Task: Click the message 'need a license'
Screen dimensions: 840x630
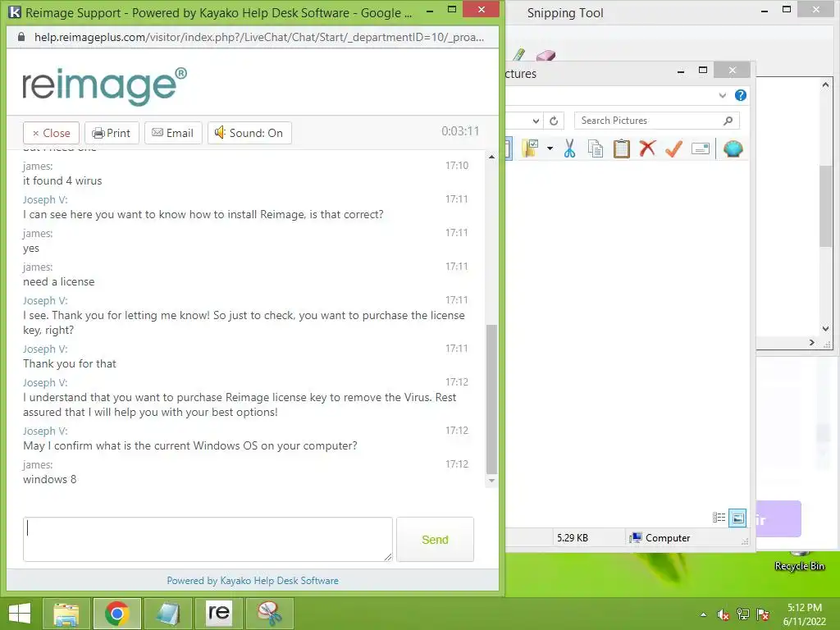Action: pyautogui.click(x=59, y=282)
